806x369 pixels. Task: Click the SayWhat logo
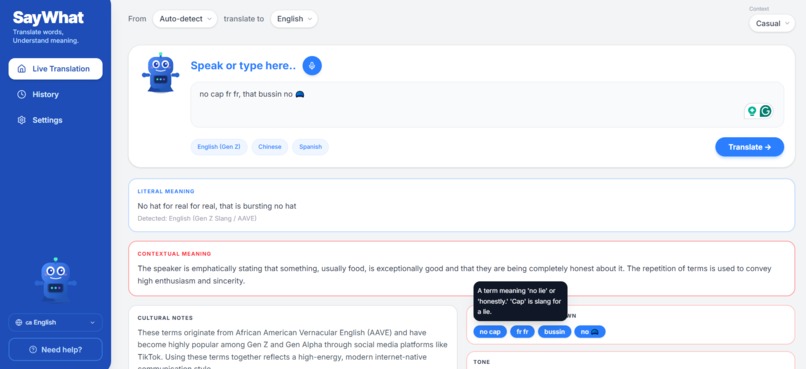(48, 18)
